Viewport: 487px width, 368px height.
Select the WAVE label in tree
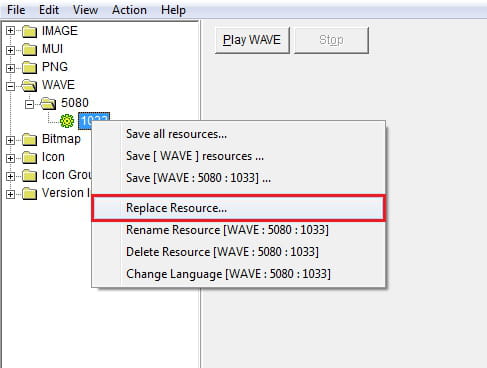click(58, 85)
